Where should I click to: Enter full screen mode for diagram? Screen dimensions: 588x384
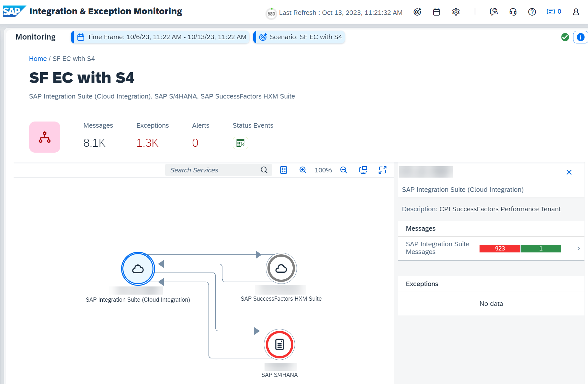(x=383, y=170)
